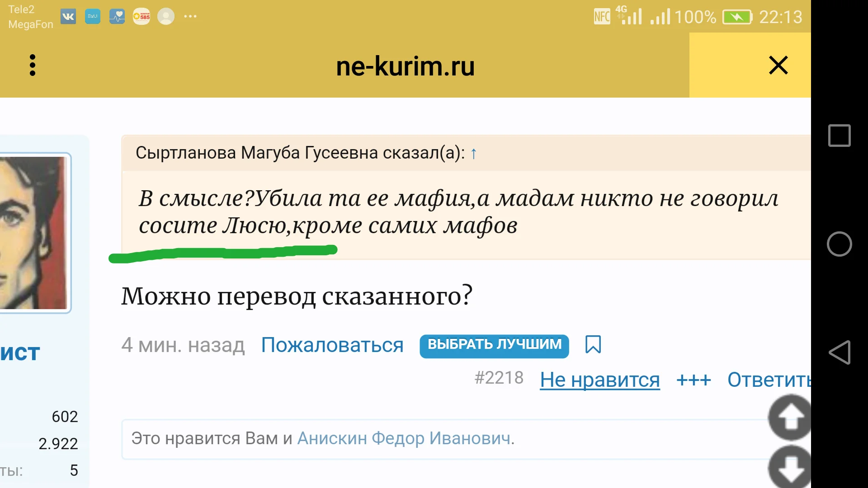Expand more notifications via status bar dots

tap(190, 17)
